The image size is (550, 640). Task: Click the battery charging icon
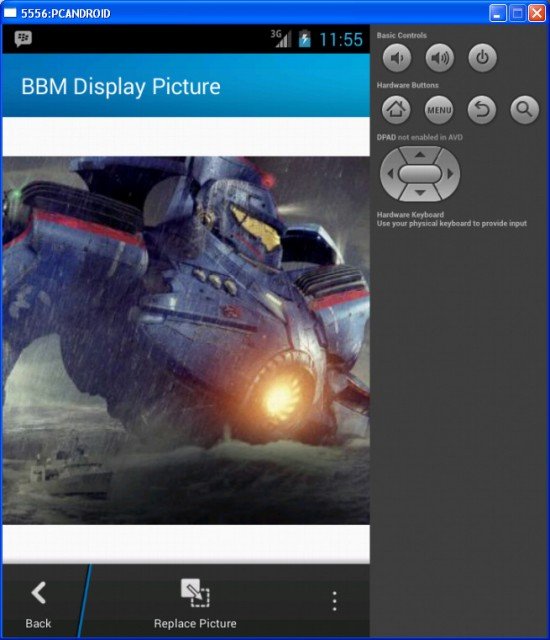click(x=304, y=39)
